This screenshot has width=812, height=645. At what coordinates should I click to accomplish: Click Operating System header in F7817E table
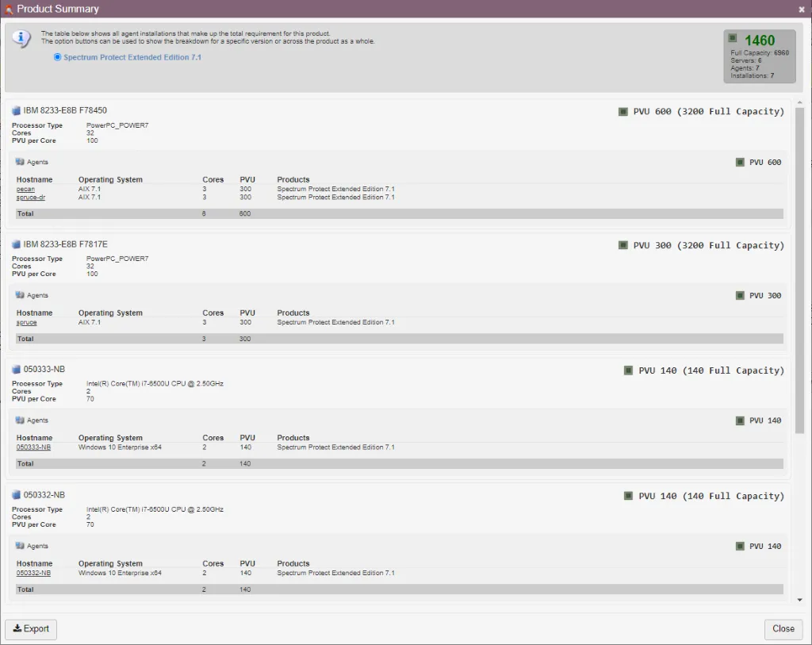click(110, 313)
